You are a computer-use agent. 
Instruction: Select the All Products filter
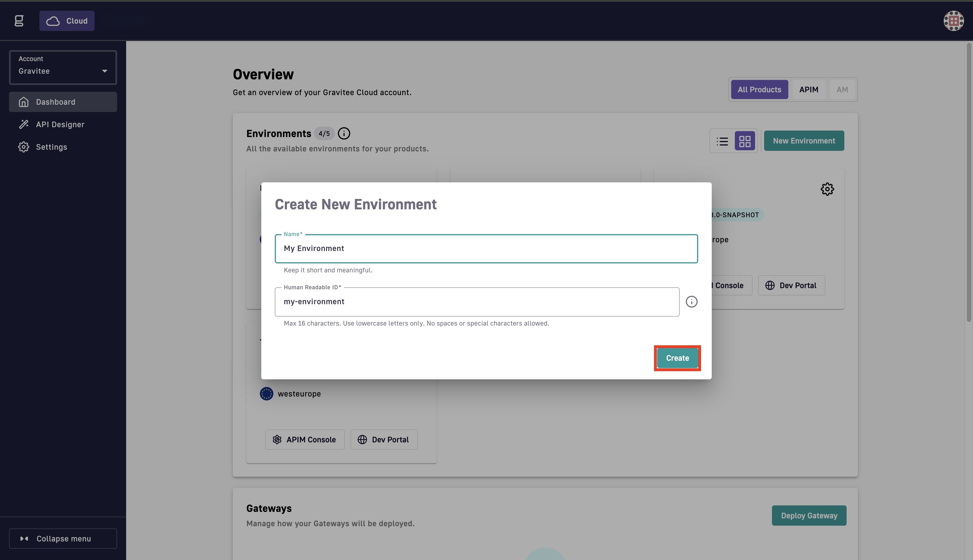point(759,89)
